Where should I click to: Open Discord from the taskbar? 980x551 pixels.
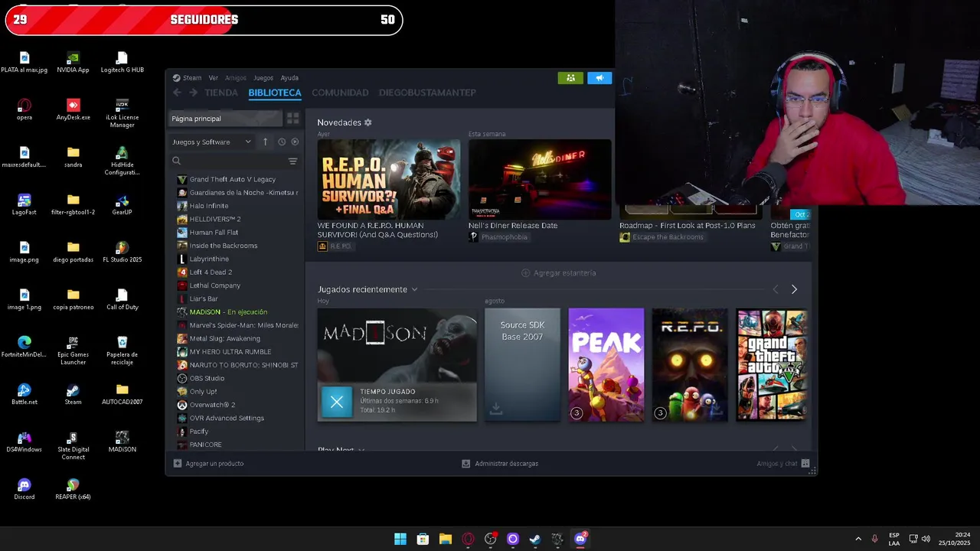[x=580, y=539]
